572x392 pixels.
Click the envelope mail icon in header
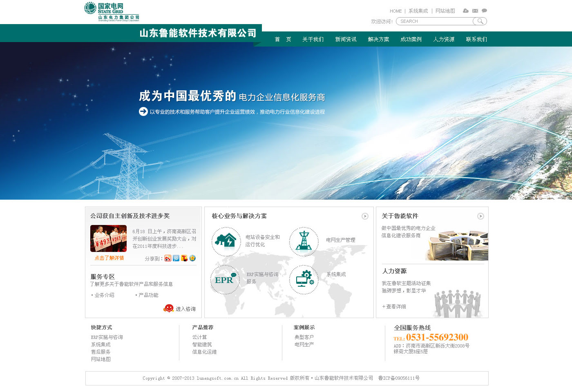click(x=475, y=11)
